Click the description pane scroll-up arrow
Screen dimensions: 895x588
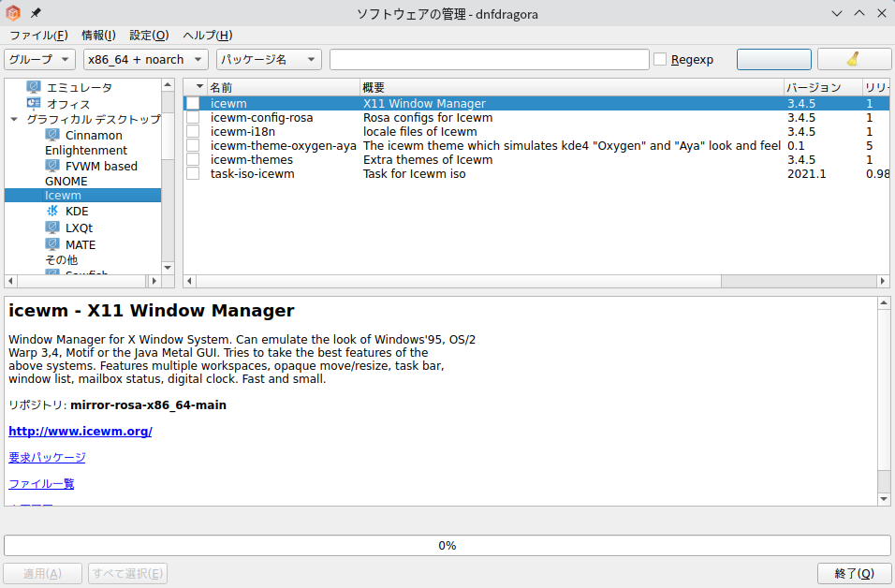point(884,303)
